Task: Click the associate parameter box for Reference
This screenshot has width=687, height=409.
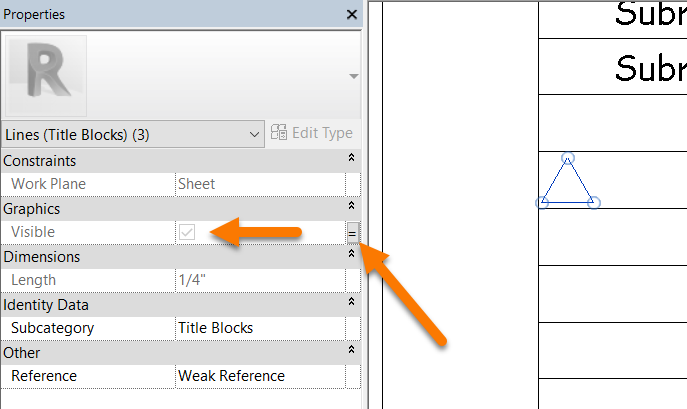Action: tap(352, 376)
